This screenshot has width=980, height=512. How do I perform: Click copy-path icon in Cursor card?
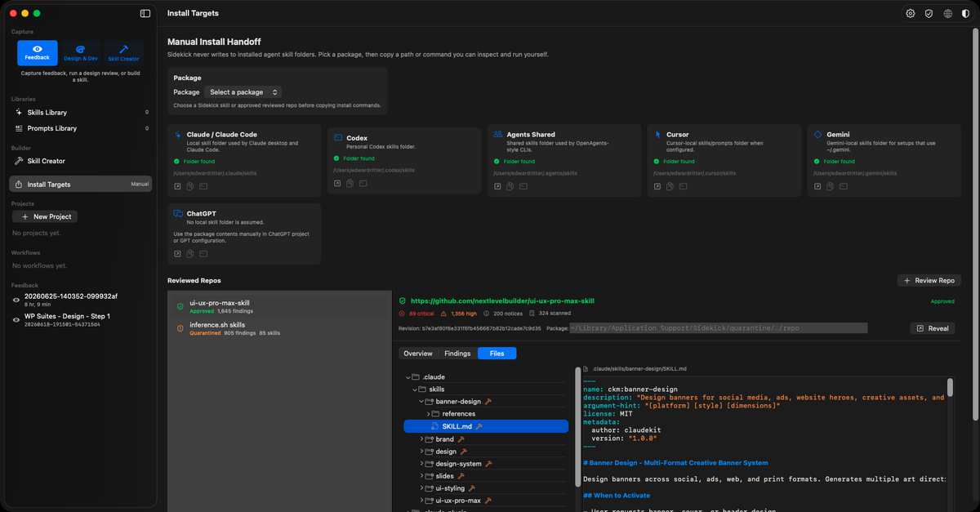[x=670, y=186]
